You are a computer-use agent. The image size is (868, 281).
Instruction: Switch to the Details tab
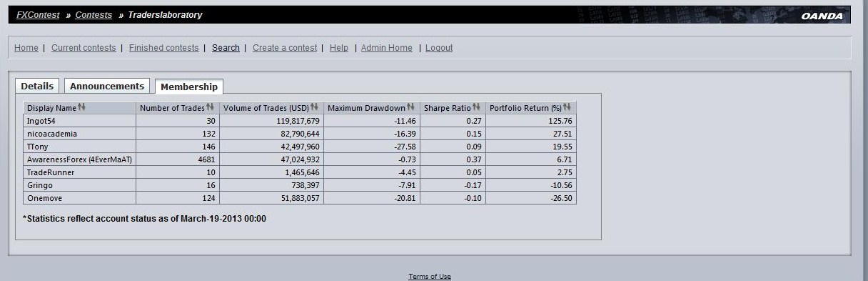pyautogui.click(x=37, y=86)
